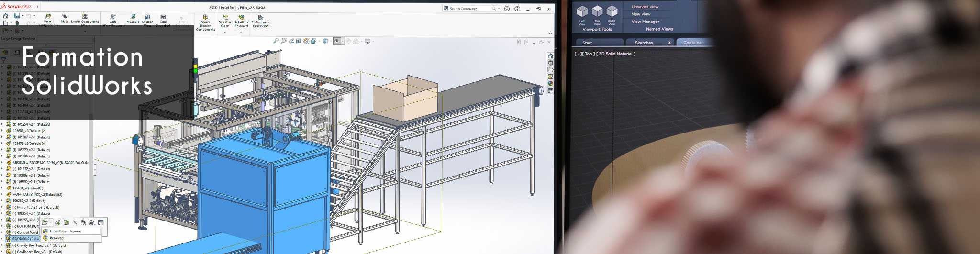980x254 pixels.
Task: Open the Save icon dropdown arrow
Action: [22, 16]
